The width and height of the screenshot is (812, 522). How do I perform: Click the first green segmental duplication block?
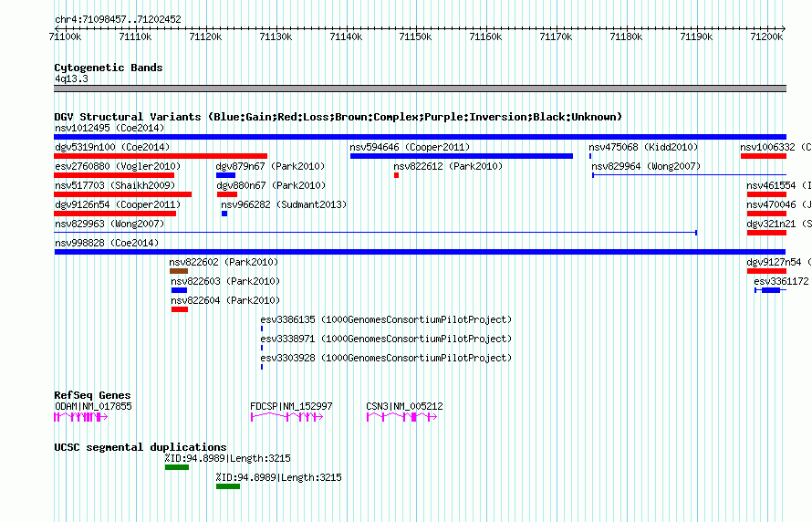(177, 467)
